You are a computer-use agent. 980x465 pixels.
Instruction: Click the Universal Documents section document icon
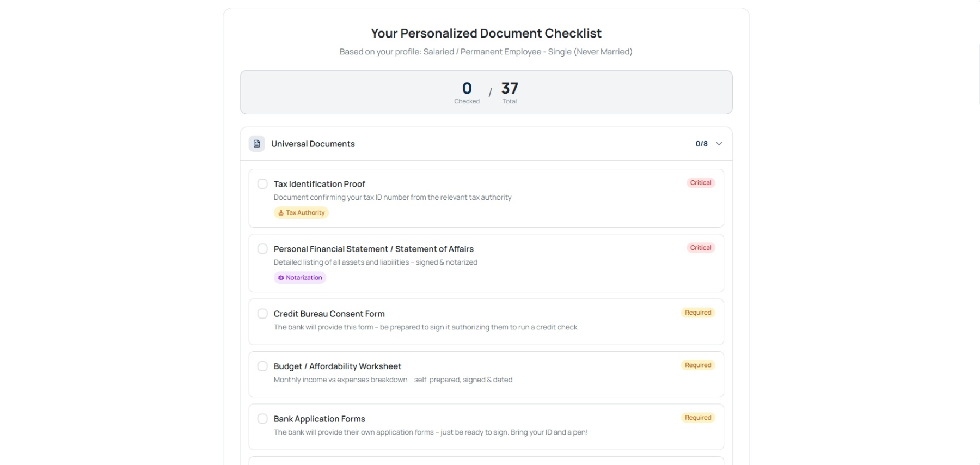[257, 144]
